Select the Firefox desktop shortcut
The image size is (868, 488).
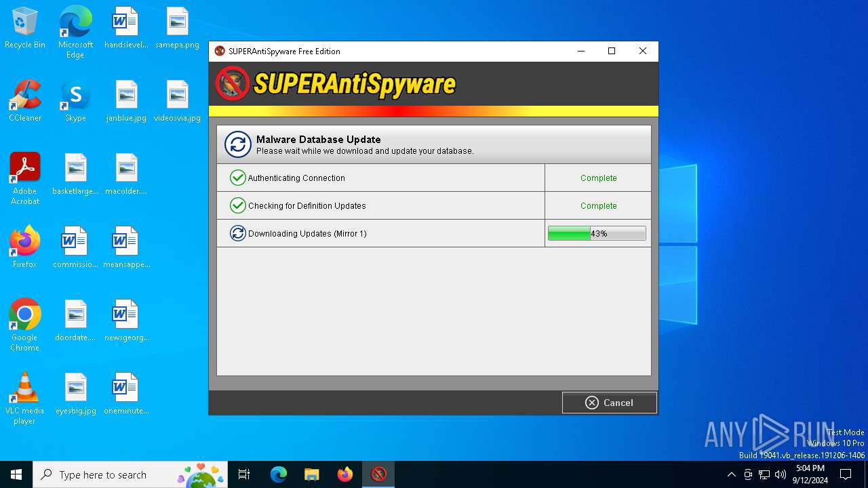25,248
